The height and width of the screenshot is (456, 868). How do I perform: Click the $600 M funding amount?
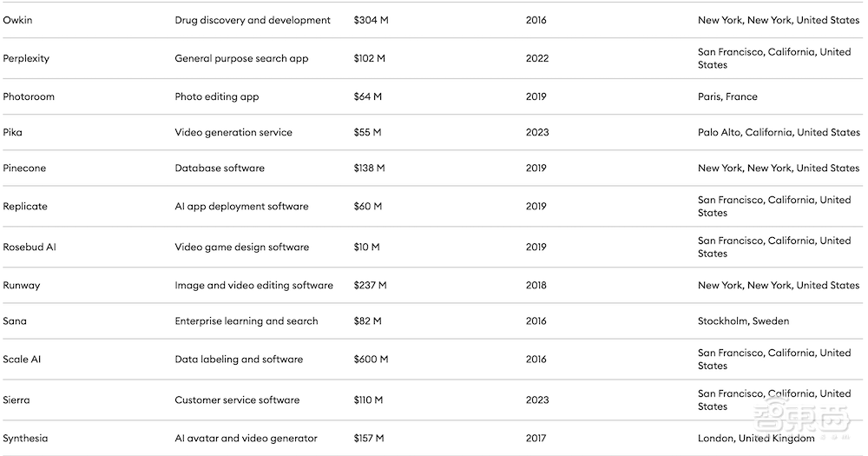371,359
